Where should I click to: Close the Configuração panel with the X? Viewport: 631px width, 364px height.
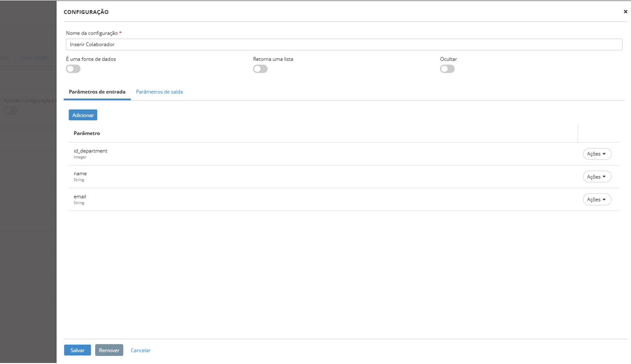[x=625, y=12]
